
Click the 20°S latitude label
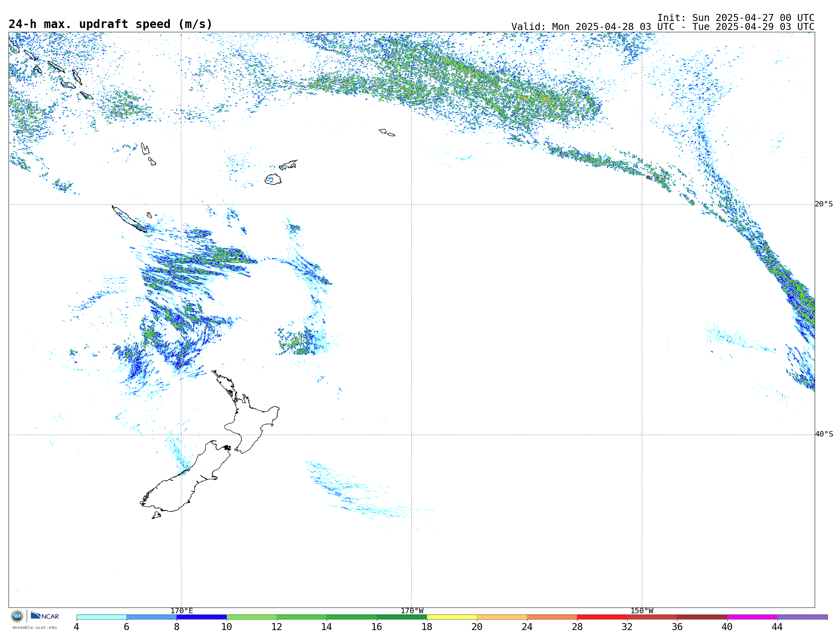pos(824,204)
